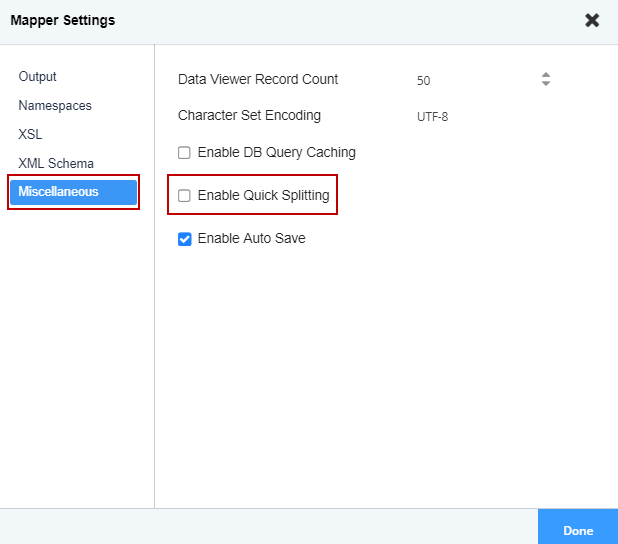Viewport: 618px width, 544px height.
Task: Select the Miscellaneous section
Action: click(73, 192)
